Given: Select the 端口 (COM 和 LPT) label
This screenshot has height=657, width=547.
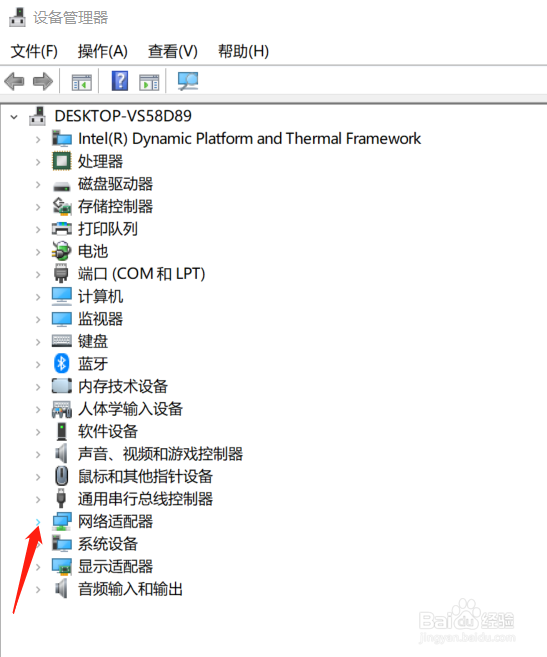Looking at the screenshot, I should (x=142, y=274).
